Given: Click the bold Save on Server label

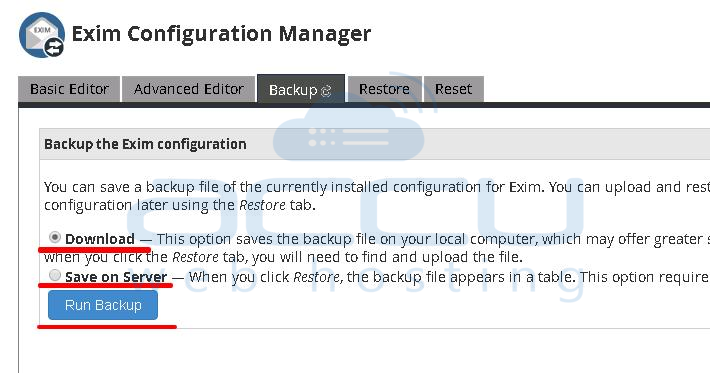Looking at the screenshot, I should pos(116,277).
